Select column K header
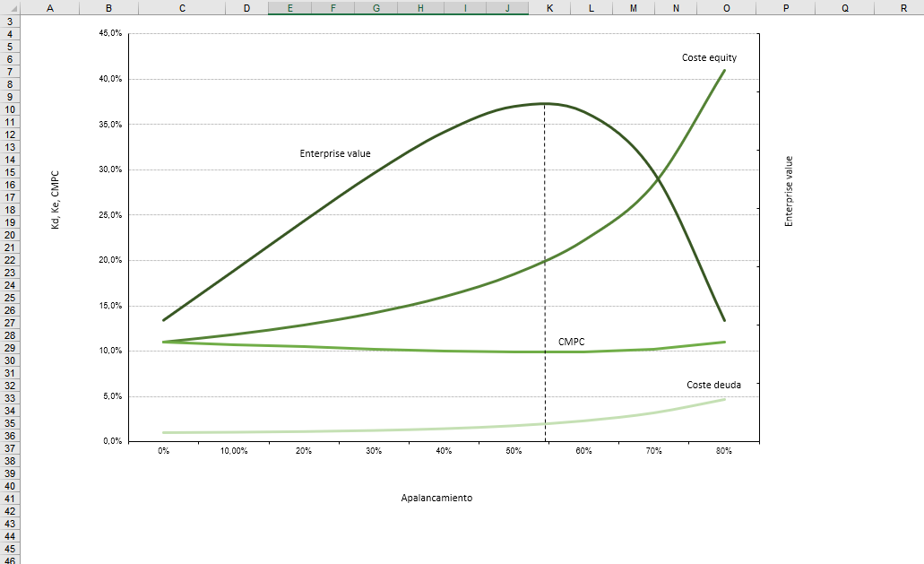This screenshot has height=564, width=924. [549, 8]
